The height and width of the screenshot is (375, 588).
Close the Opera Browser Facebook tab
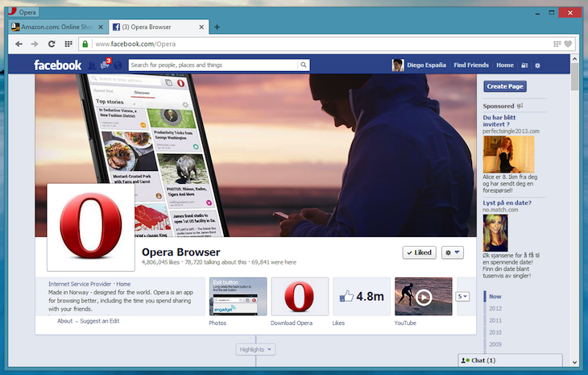click(201, 27)
